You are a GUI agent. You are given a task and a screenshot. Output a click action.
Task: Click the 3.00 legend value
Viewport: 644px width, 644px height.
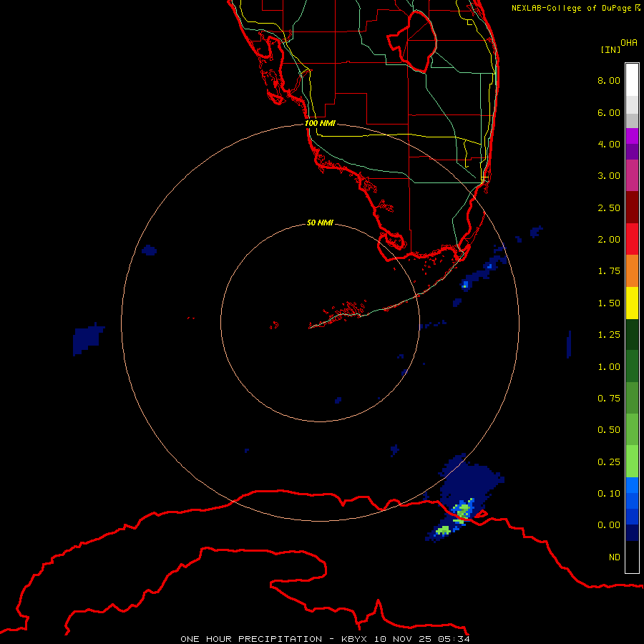tap(609, 176)
